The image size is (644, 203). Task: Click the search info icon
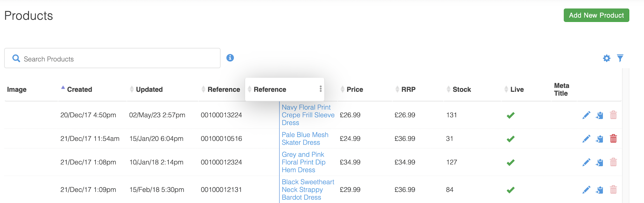click(230, 58)
